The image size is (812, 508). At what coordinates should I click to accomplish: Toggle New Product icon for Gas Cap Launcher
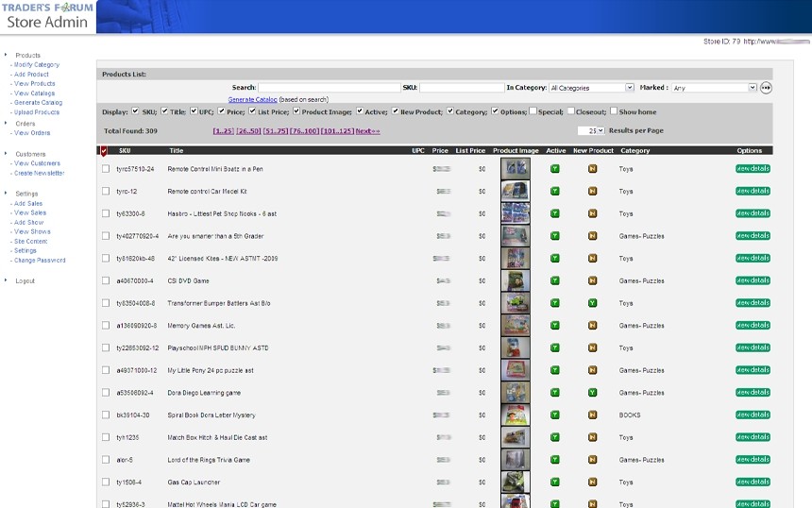click(x=592, y=483)
